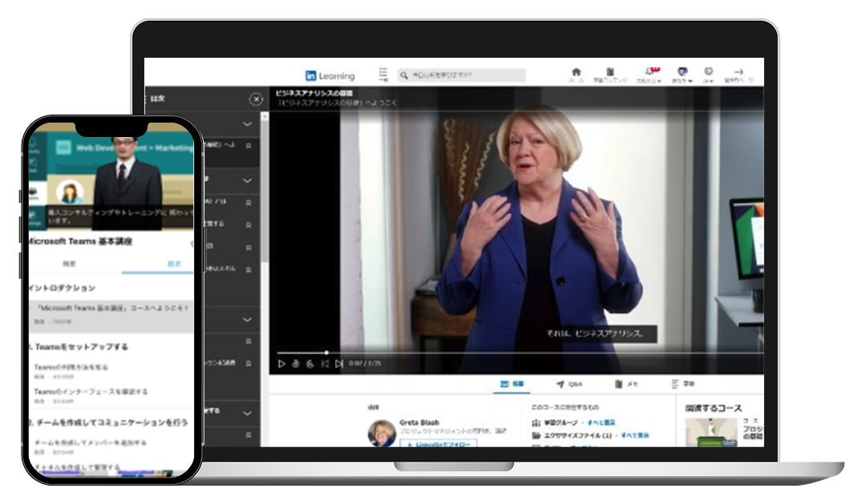866x504 pixels.
Task: Open the Greta Blash instructor name
Action: (419, 422)
